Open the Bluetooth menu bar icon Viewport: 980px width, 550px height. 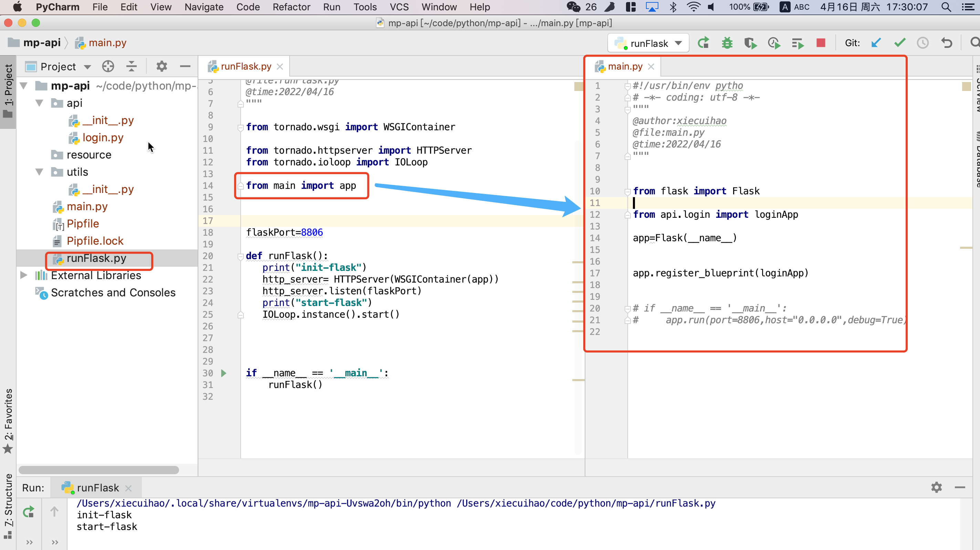click(x=673, y=7)
